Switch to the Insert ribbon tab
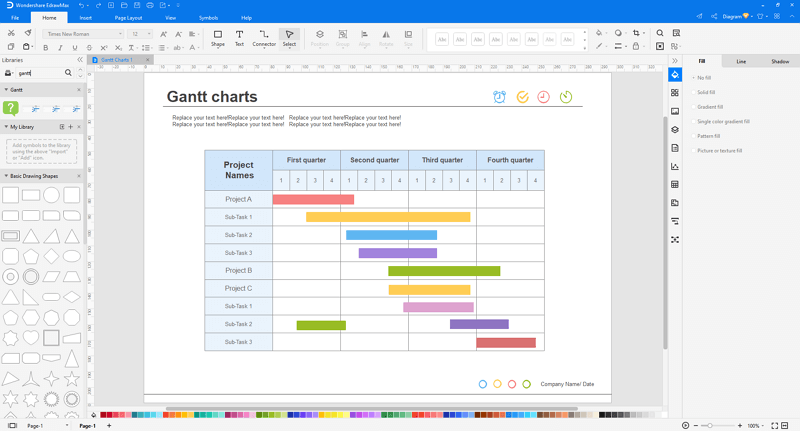800x431 pixels. click(x=86, y=18)
